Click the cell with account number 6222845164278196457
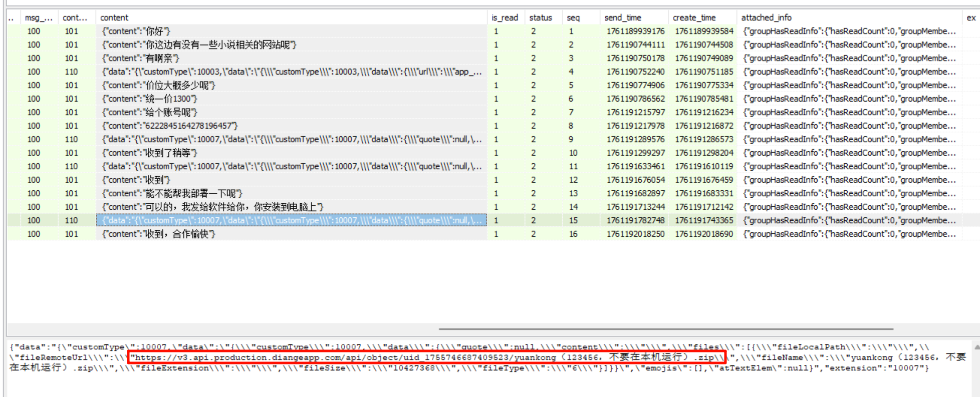 coord(170,126)
